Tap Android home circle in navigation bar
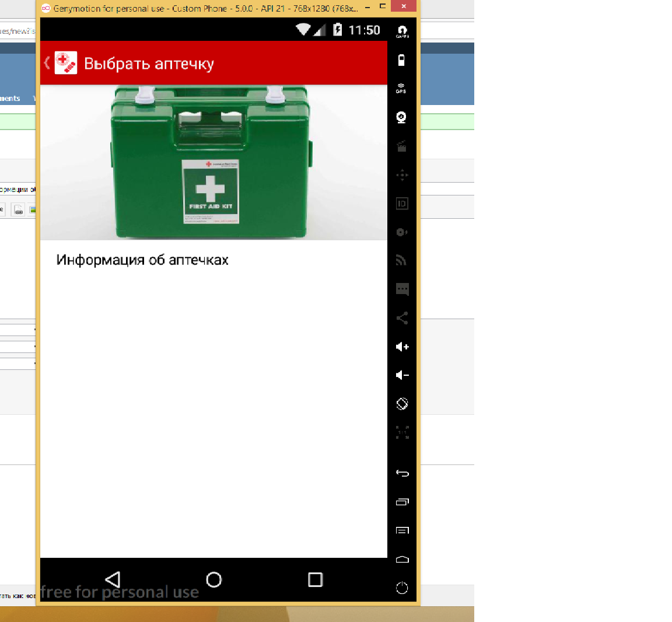 pos(214,579)
